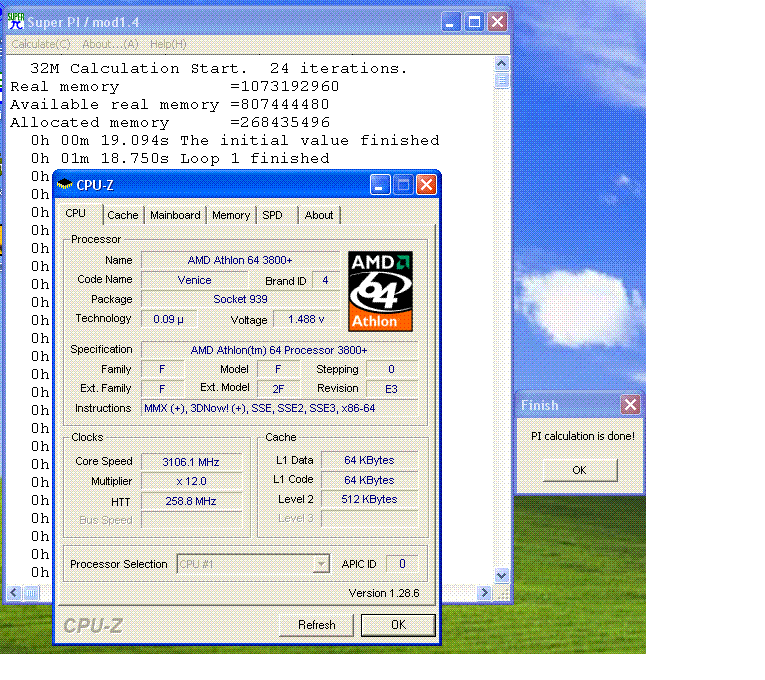Click 'Allocated memory' line in Super PI
765x680 pixels.
pyautogui.click(x=170, y=122)
